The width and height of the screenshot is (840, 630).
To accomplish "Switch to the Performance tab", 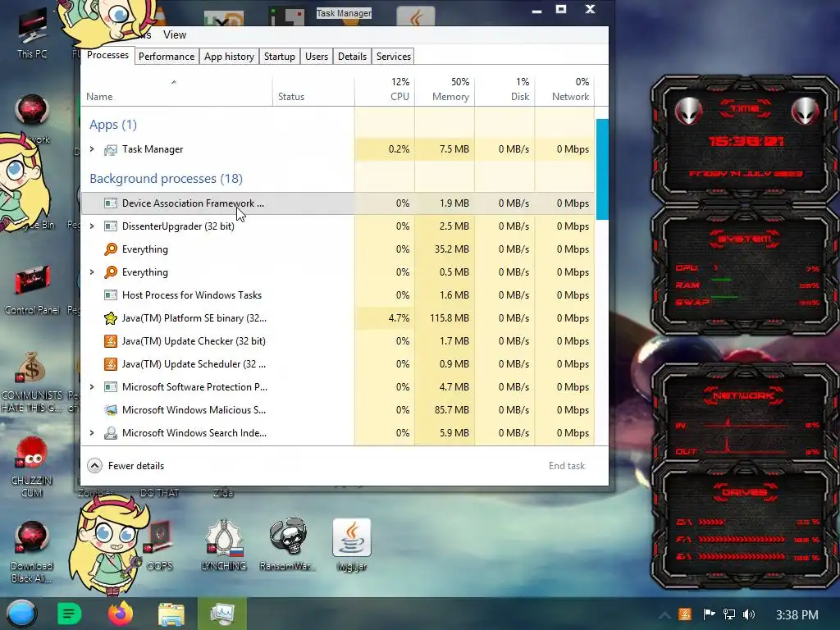I will [x=167, y=57].
